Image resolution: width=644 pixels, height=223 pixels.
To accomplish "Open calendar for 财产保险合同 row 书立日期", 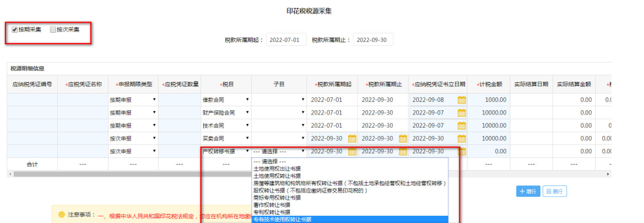I will click(462, 113).
